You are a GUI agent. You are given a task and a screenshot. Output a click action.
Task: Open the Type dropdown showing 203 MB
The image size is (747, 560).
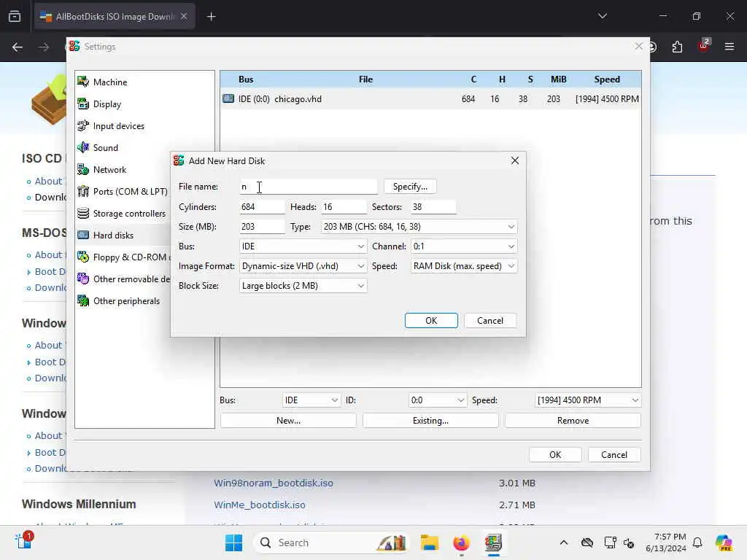419,227
